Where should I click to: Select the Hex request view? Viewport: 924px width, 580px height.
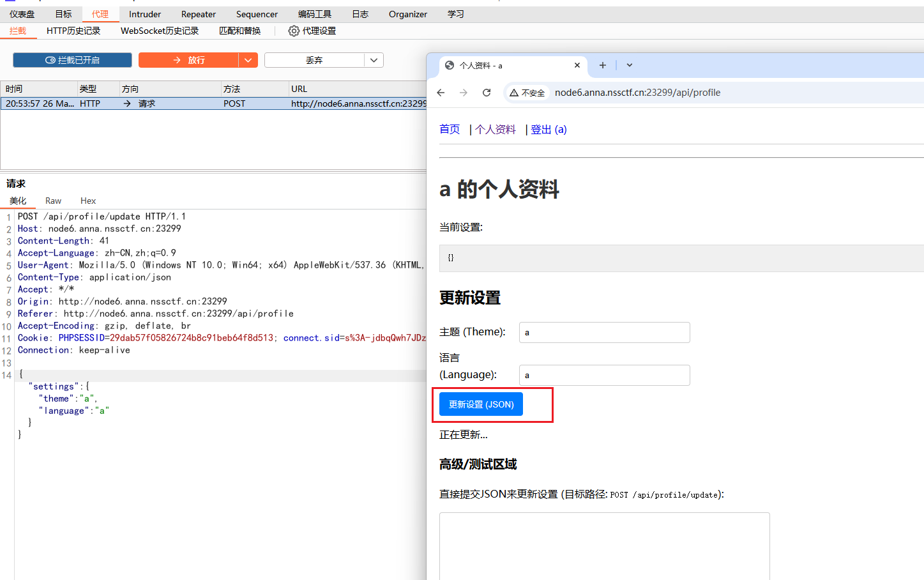point(88,201)
